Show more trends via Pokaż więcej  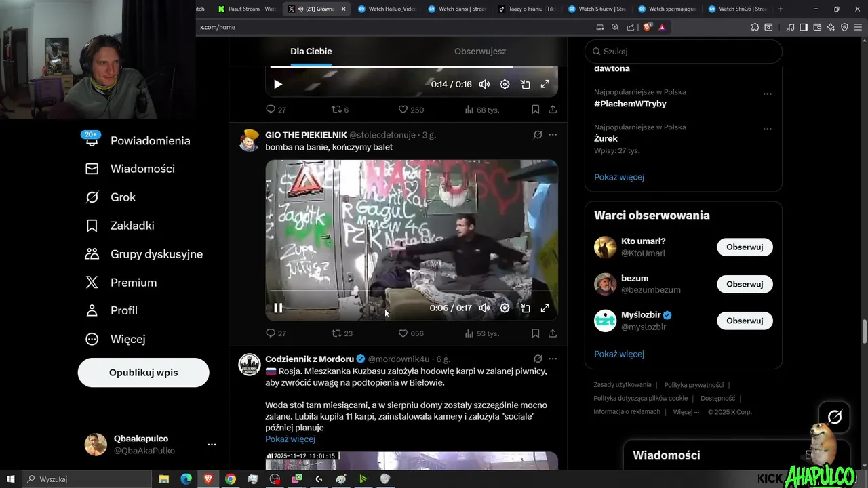coord(619,177)
